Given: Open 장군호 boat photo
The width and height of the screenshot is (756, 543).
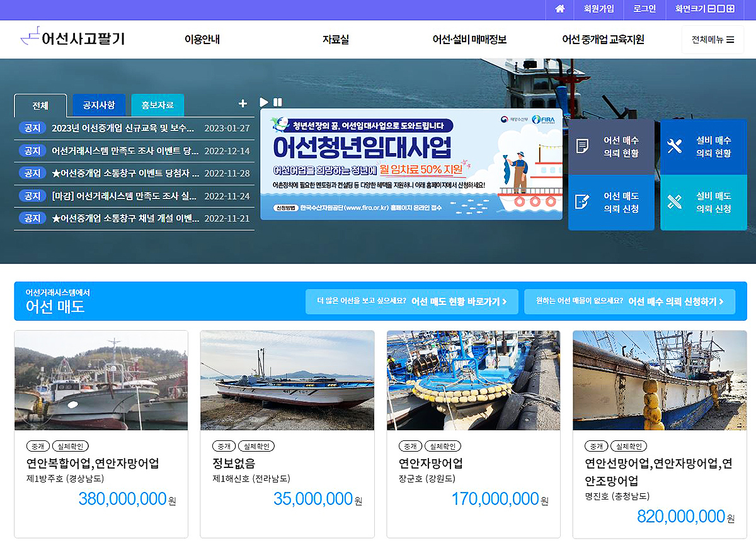Looking at the screenshot, I should (474, 380).
